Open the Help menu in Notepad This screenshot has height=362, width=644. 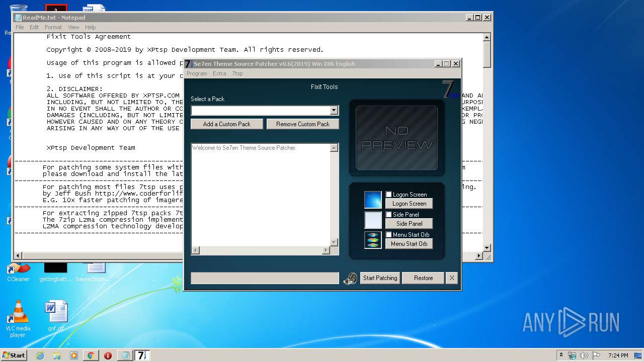[x=91, y=27]
